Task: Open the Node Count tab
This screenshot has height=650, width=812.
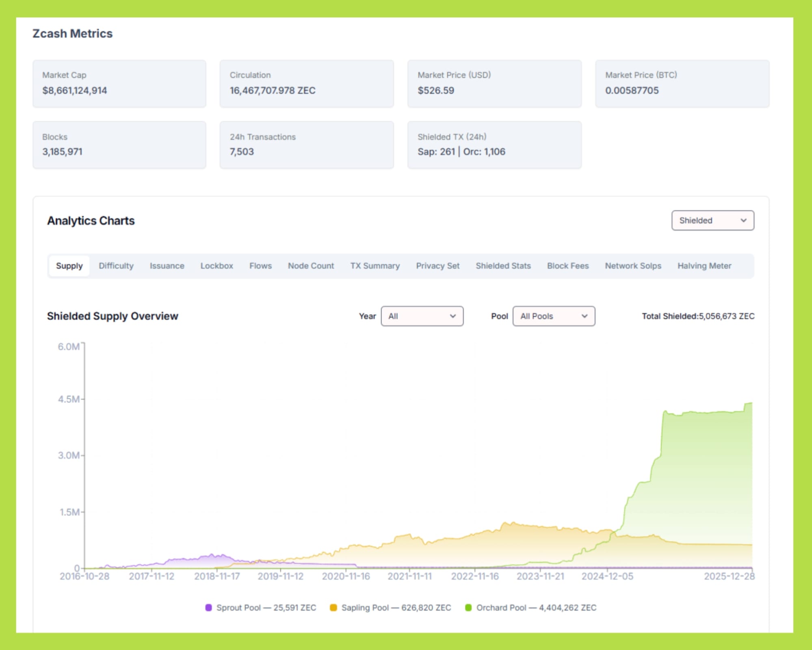Action: (x=311, y=266)
